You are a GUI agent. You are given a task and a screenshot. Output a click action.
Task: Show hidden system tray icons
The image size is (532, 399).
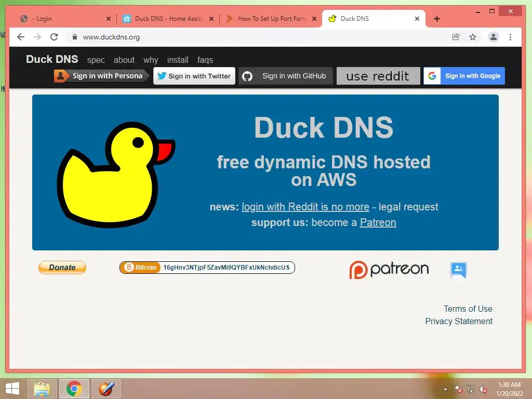(445, 389)
